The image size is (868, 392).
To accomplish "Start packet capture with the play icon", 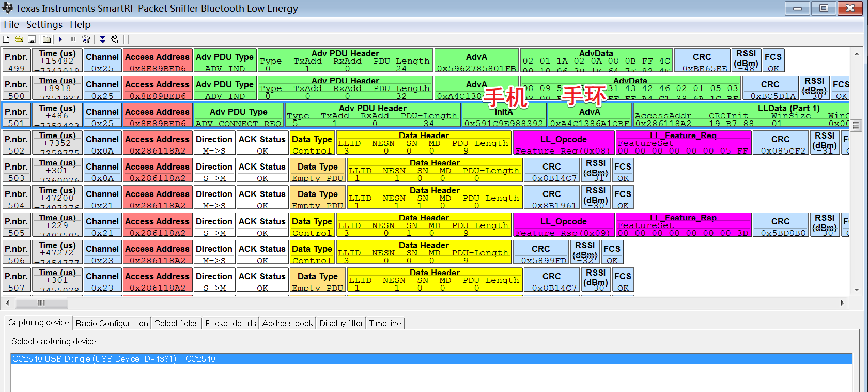I will 60,39.
